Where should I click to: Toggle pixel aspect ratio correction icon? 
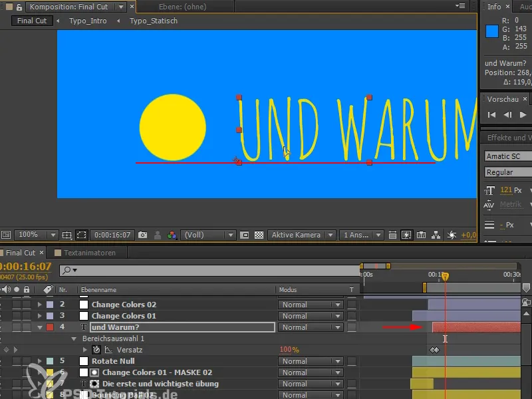(x=392, y=235)
